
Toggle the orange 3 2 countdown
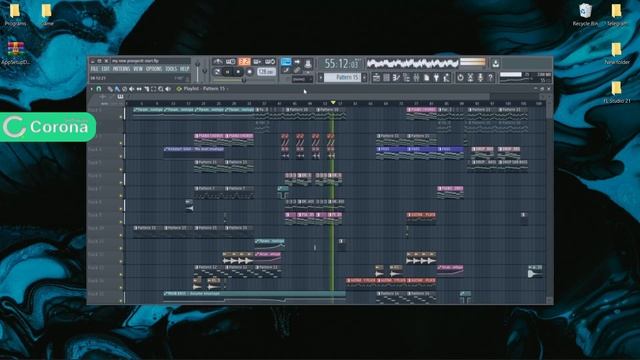(x=244, y=62)
